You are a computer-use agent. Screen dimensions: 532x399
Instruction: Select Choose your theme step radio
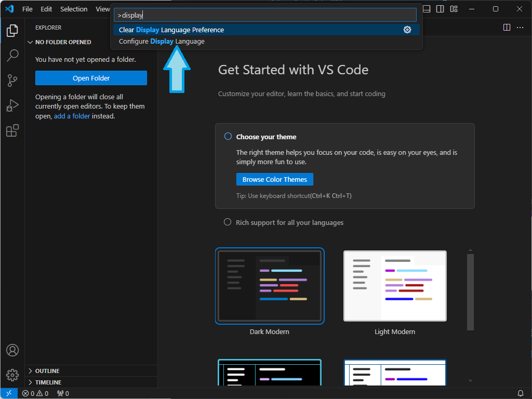point(228,137)
